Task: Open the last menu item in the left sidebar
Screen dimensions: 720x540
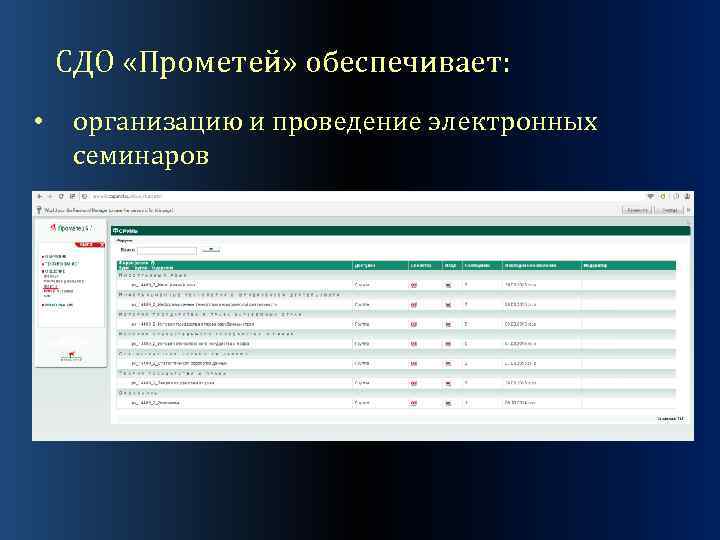Action: click(x=58, y=305)
